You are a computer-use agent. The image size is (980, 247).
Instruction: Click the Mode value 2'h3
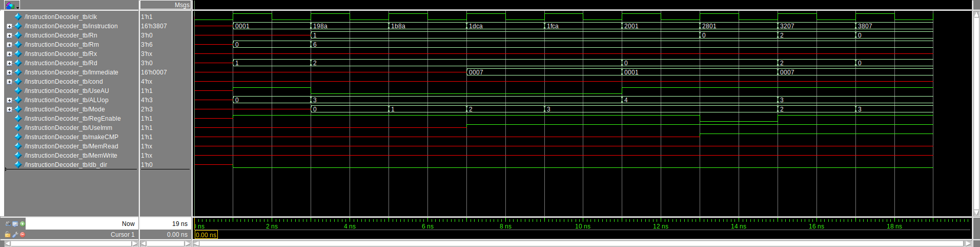pos(147,109)
